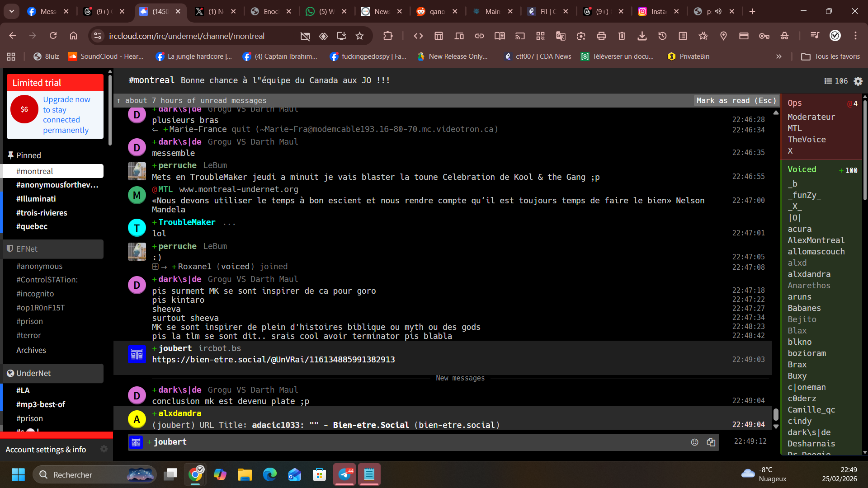This screenshot has height=488, width=868.
Task: Open channel settings gear icon
Action: pos(858,81)
